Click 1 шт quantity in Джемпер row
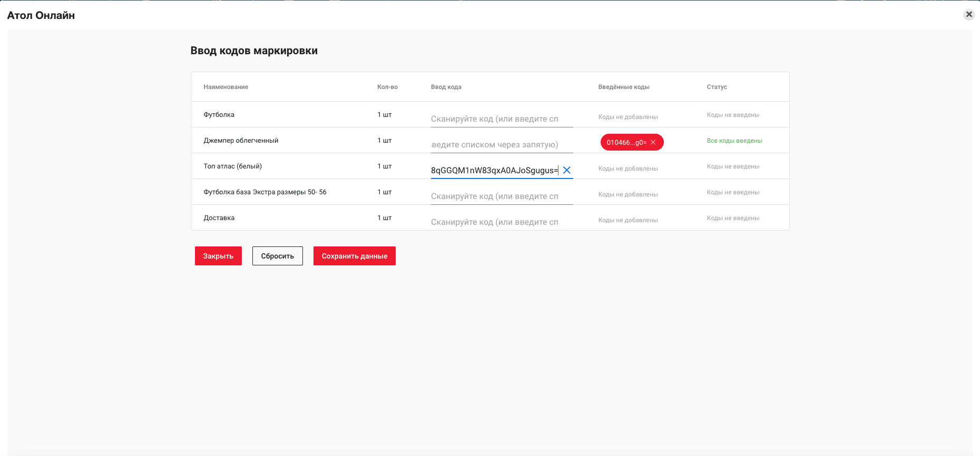 point(384,140)
